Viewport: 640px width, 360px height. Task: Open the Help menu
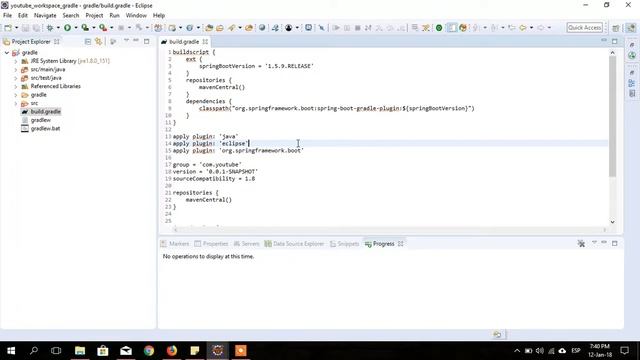coord(159,15)
